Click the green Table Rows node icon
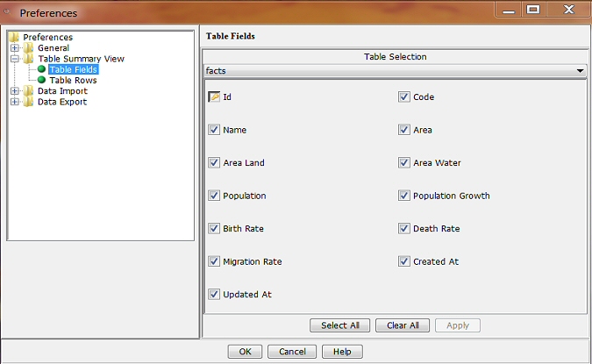The width and height of the screenshot is (592, 364). [x=41, y=80]
